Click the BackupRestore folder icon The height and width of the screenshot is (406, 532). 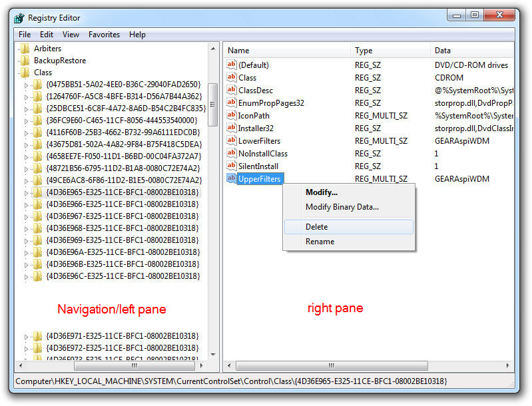(x=25, y=61)
